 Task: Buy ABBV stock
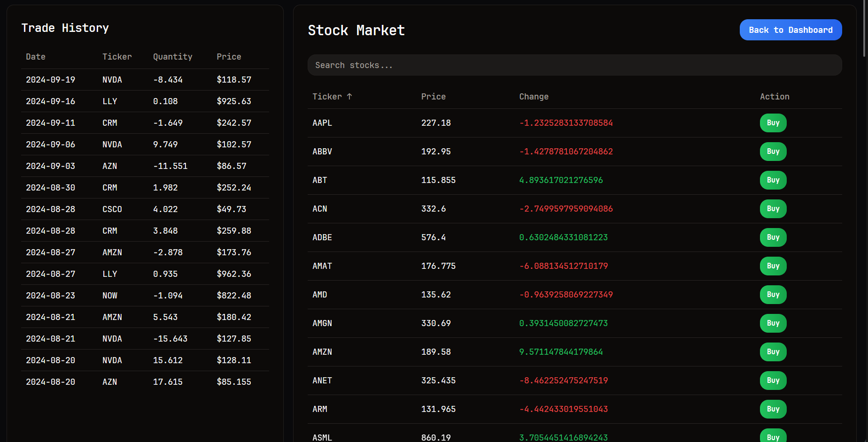click(773, 152)
